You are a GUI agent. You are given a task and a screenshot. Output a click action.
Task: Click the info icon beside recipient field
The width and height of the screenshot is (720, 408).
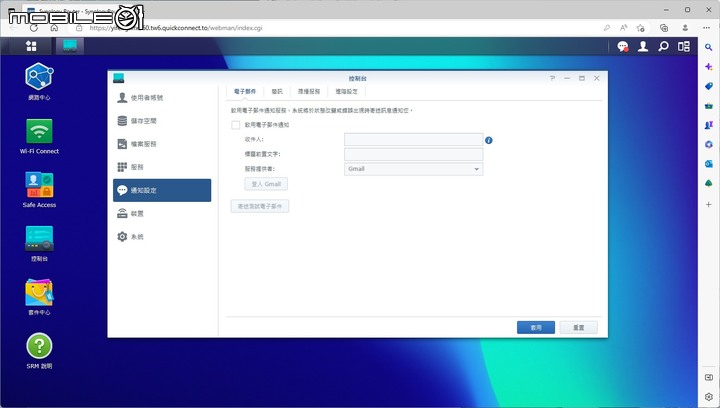tap(489, 140)
